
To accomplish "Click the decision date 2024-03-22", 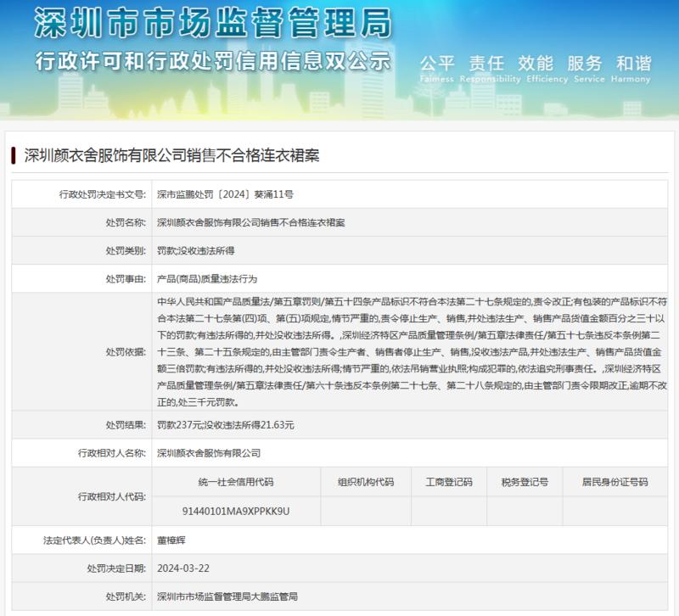I will (183, 568).
